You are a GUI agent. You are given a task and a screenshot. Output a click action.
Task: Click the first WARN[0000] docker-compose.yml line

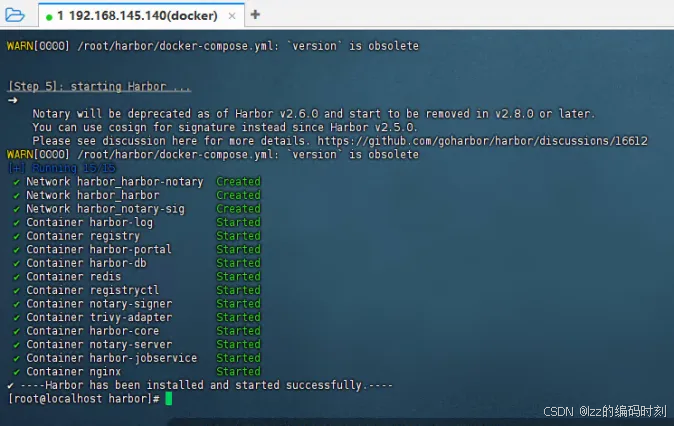213,46
